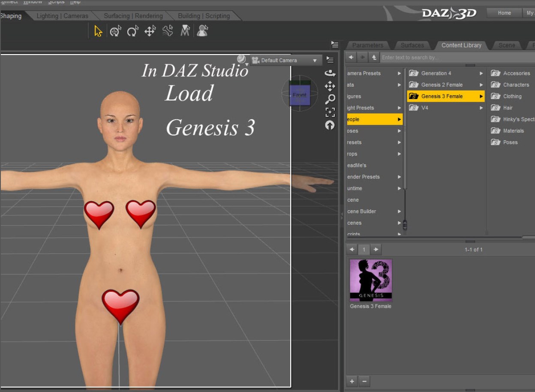Open the Props category row
Image resolution: width=535 pixels, height=392 pixels.
coord(374,154)
